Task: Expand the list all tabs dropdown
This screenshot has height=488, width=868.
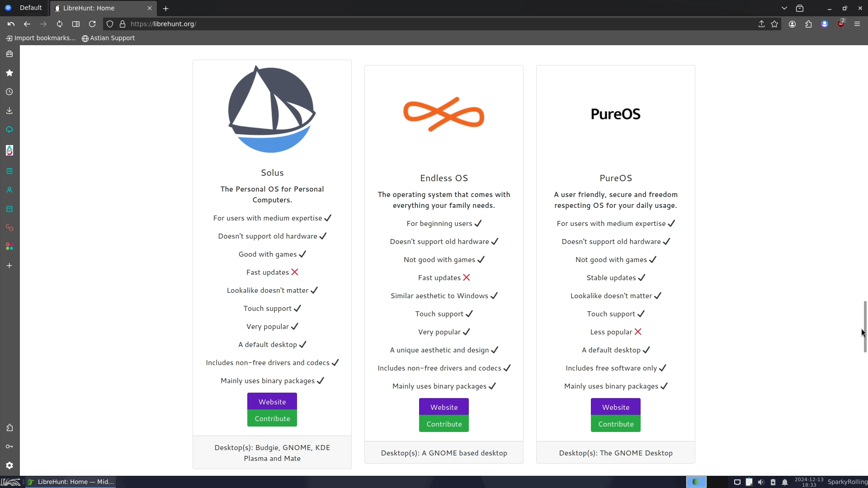Action: [784, 8]
